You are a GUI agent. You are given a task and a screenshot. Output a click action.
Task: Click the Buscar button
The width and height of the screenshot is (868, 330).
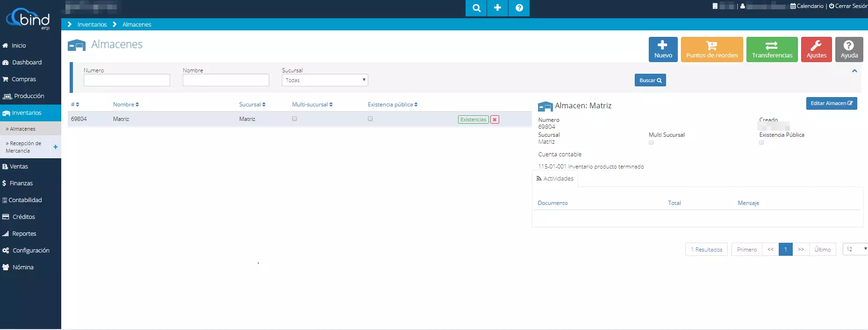(x=650, y=80)
